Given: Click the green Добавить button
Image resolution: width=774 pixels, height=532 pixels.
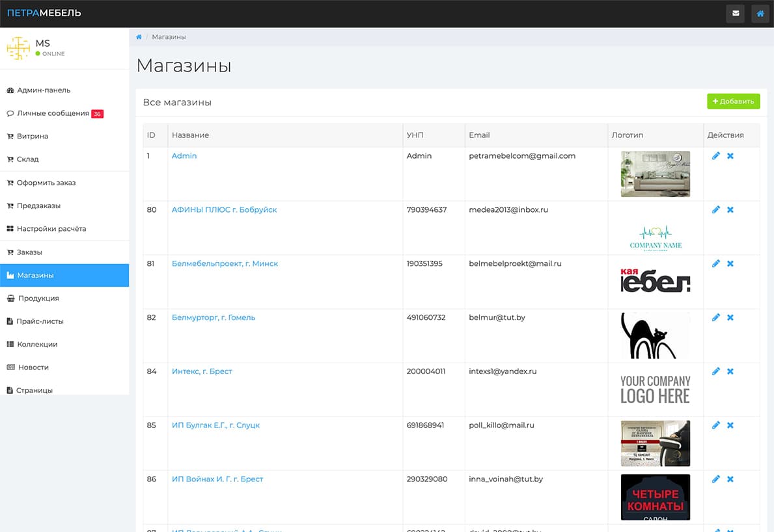Looking at the screenshot, I should 733,101.
